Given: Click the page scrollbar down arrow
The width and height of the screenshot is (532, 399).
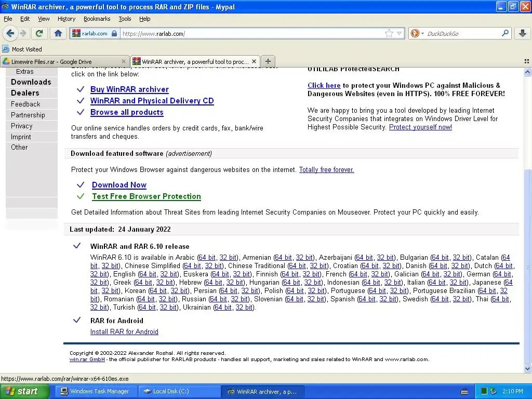Looking at the screenshot, I should coord(527,368).
